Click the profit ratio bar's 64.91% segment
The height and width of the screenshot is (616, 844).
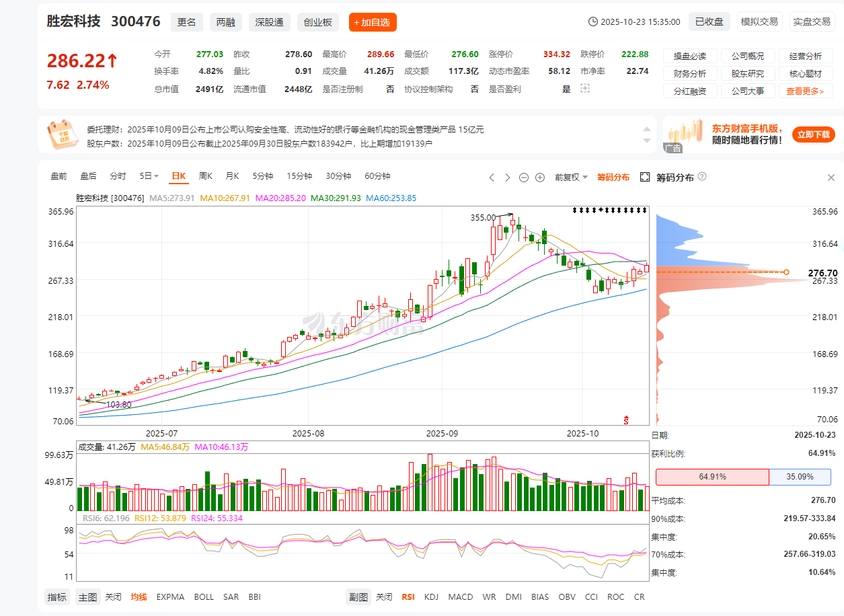[x=712, y=477]
